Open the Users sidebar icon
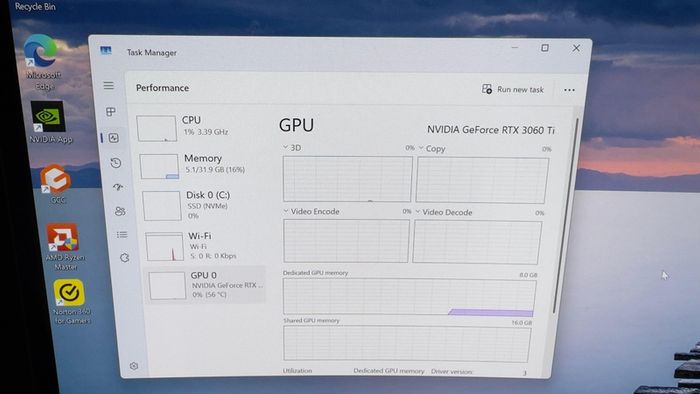Screen dimensions: 700x394 120,211
